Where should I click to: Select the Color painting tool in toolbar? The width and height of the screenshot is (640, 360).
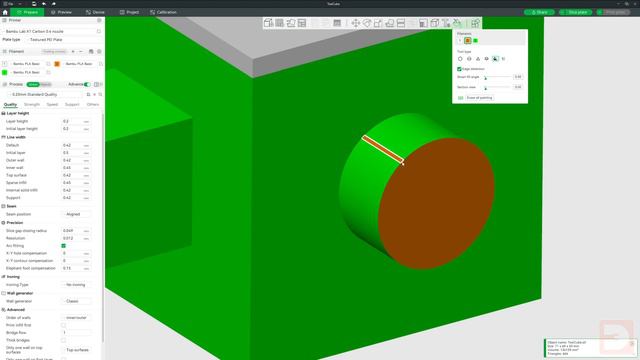click(x=457, y=23)
